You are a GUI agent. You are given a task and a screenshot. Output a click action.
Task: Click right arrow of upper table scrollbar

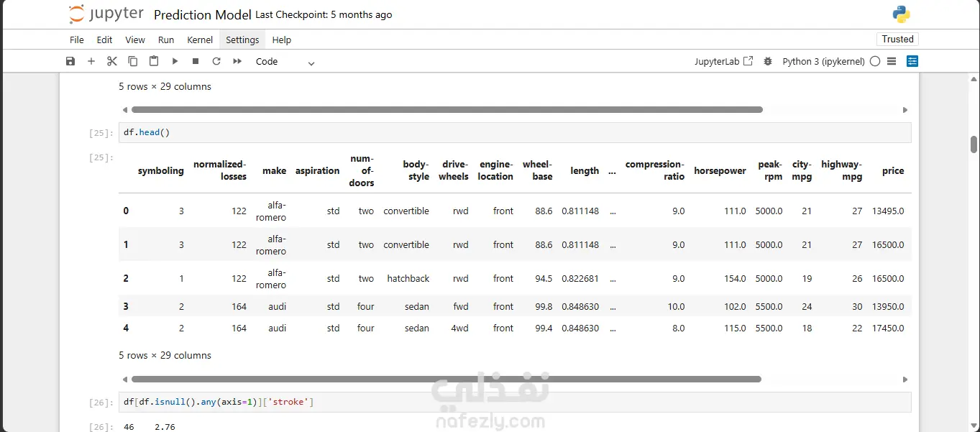905,110
